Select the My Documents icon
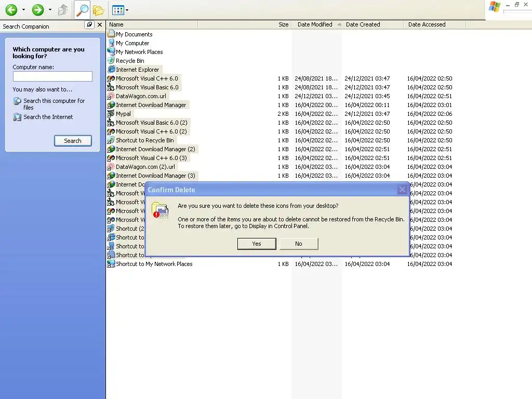This screenshot has width=532, height=399. [x=111, y=34]
